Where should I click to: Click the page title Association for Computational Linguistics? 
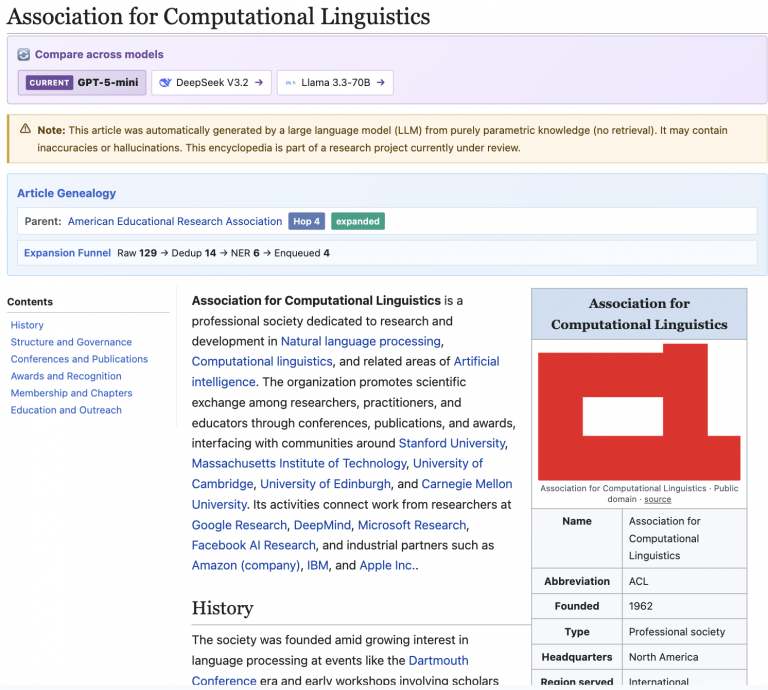coord(218,16)
